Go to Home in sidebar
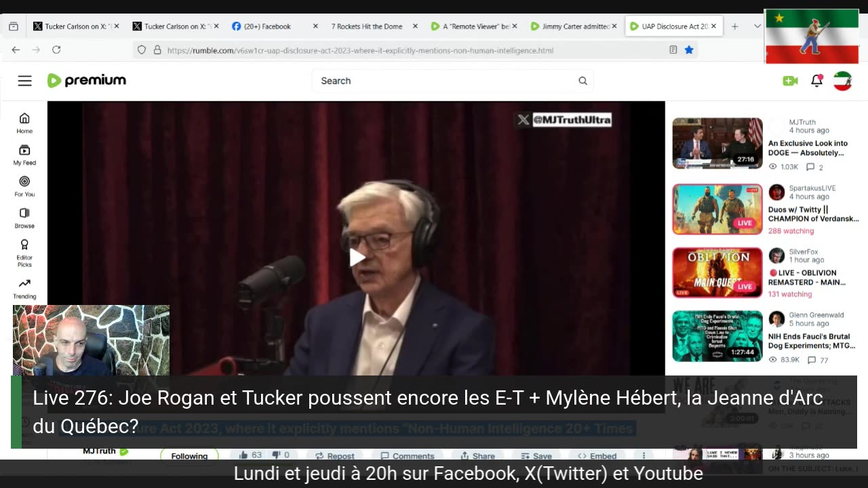Viewport: 868px width, 488px height. (24, 123)
